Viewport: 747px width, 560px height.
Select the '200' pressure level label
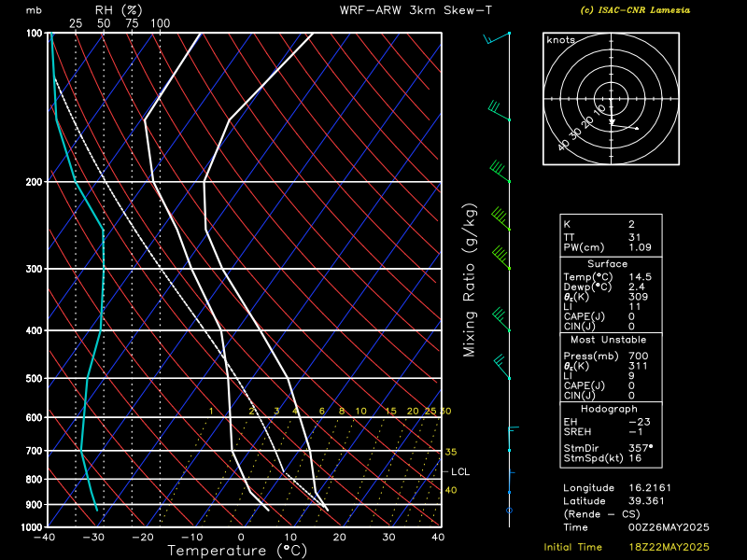[x=35, y=182]
